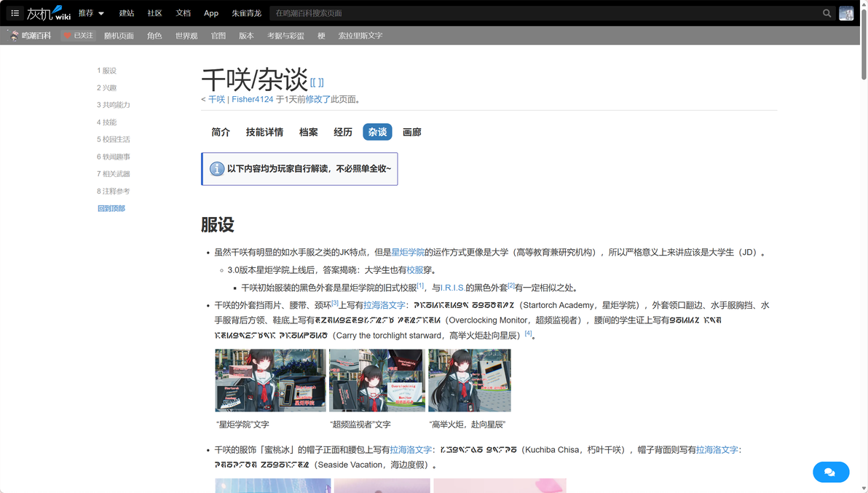Screen dimensions: 868x493
Task: Click the 鸣潮百科 site icon
Action: coord(14,36)
